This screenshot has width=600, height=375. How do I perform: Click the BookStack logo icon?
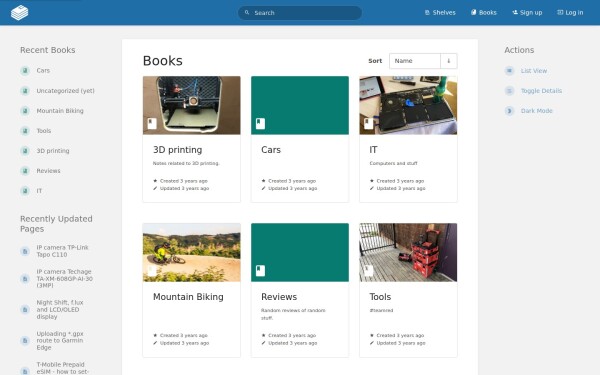tap(20, 13)
